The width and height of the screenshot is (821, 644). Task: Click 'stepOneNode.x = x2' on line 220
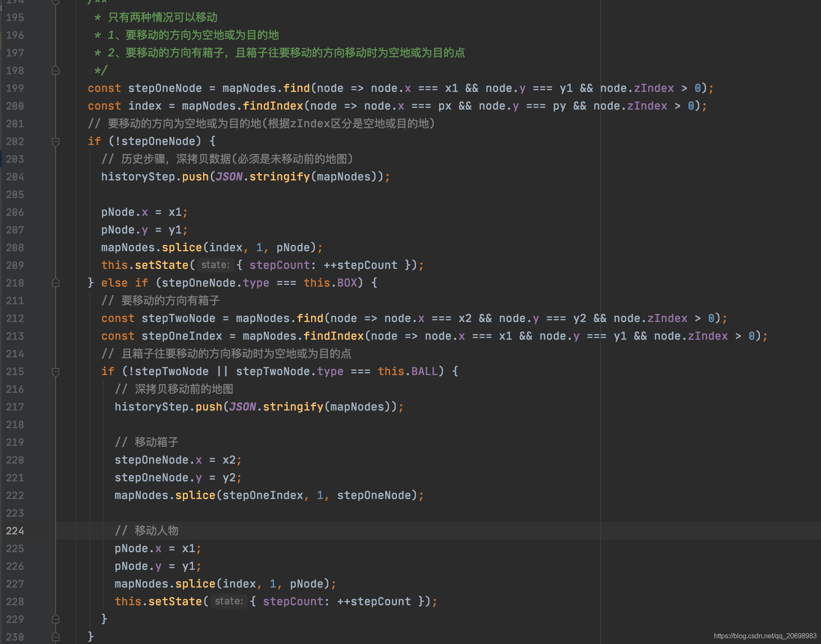tap(175, 460)
